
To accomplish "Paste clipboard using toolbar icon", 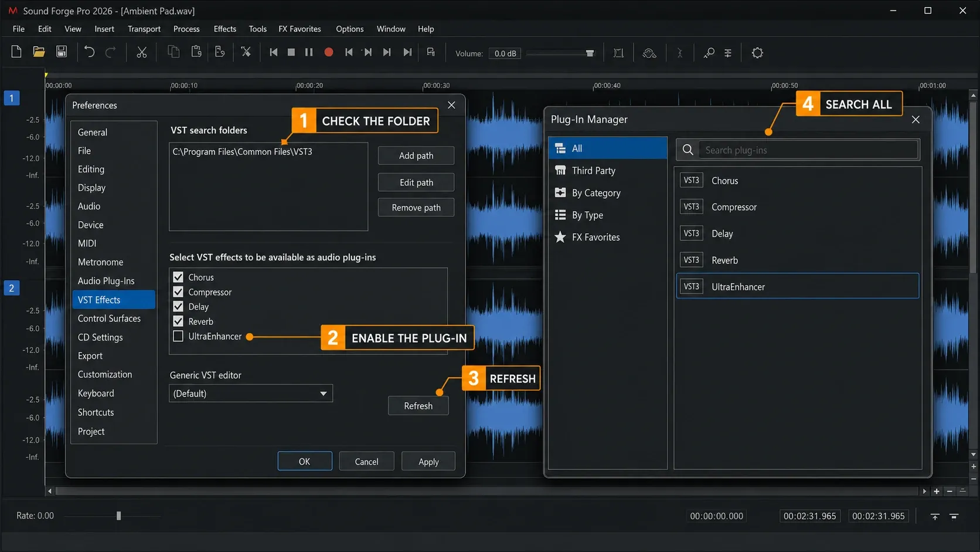I will tap(196, 52).
